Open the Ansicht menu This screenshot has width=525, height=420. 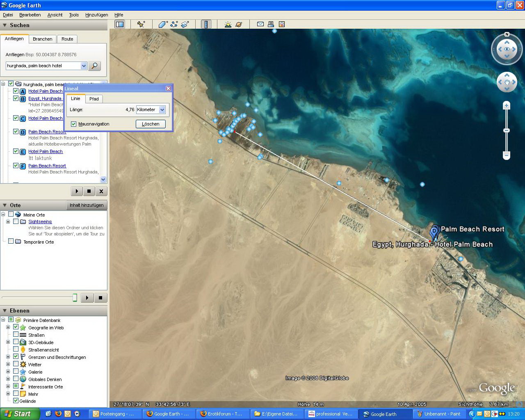[x=55, y=15]
